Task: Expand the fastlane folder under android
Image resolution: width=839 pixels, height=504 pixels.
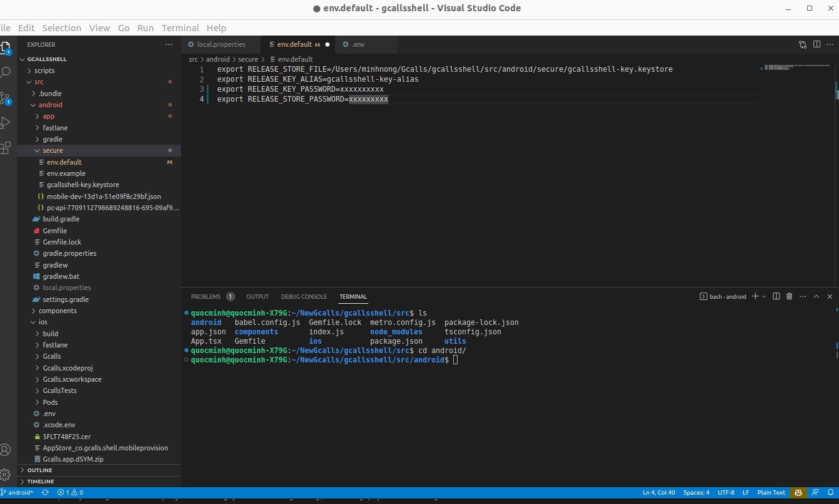Action: click(x=55, y=128)
